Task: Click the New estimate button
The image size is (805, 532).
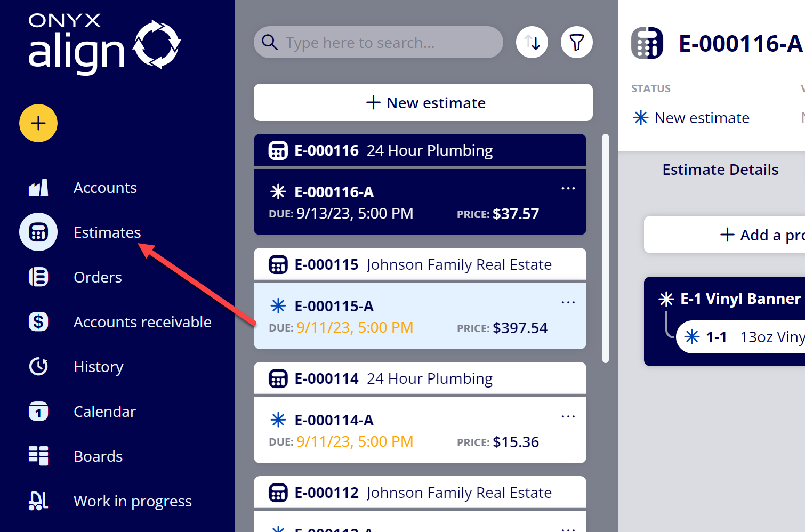Action: 423,102
